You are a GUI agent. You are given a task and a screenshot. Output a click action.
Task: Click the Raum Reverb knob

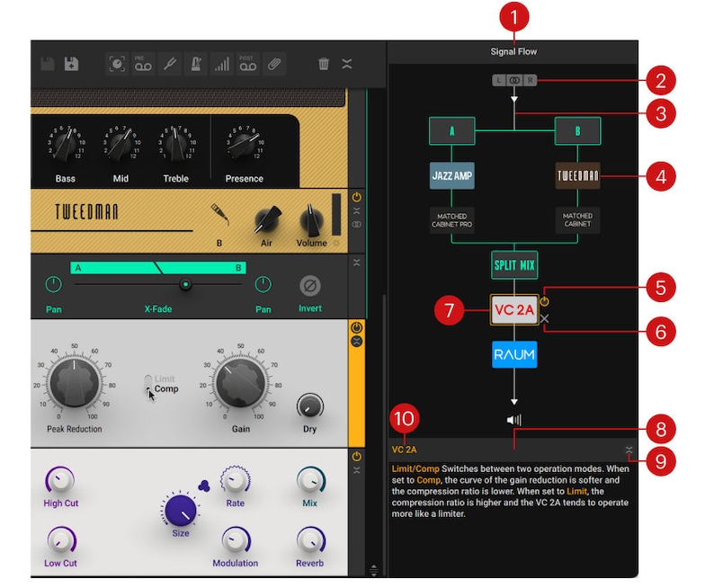(309, 540)
